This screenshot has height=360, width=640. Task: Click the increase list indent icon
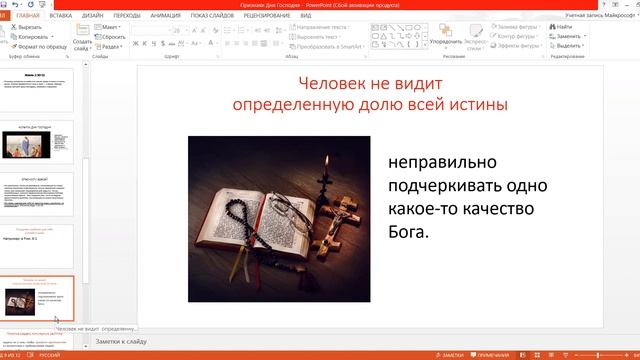267,31
